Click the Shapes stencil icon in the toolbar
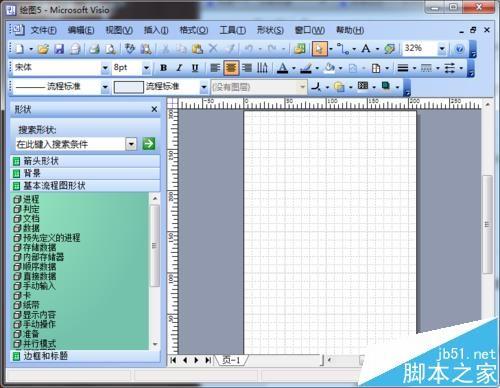The height and width of the screenshot is (388, 500). [x=300, y=49]
